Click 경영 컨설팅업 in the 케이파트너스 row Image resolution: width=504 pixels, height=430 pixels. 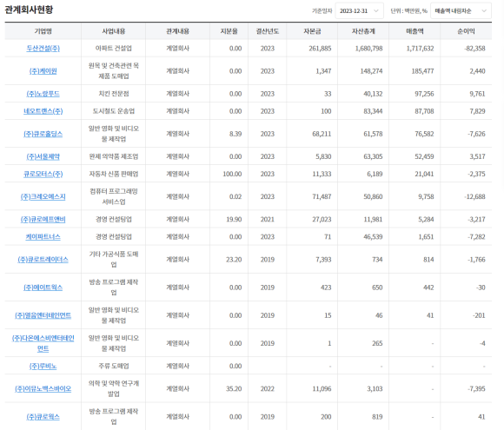point(114,236)
